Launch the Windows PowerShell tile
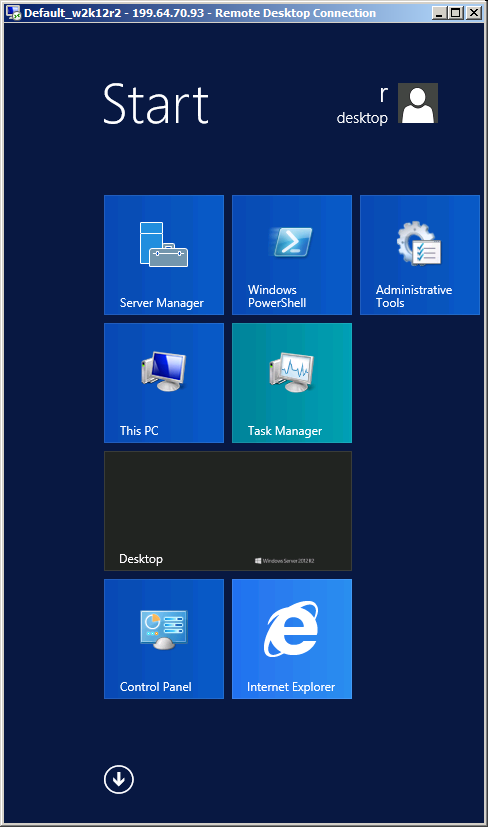 click(x=292, y=255)
